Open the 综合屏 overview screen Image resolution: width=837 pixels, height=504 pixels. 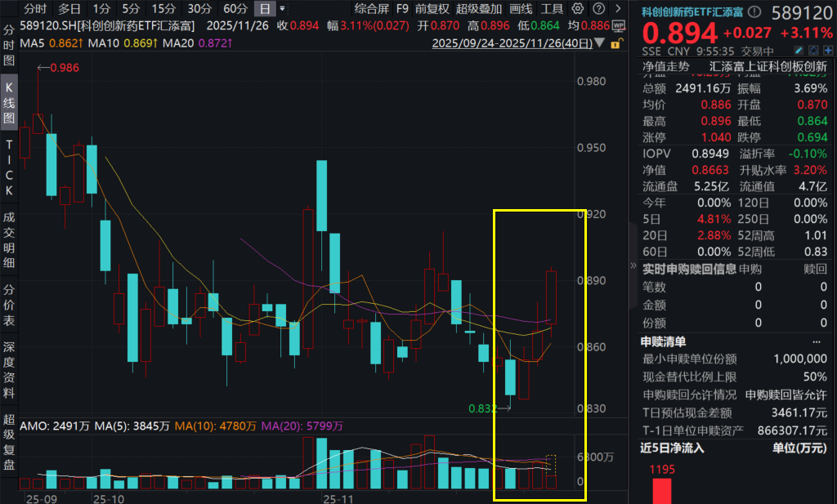(372, 8)
